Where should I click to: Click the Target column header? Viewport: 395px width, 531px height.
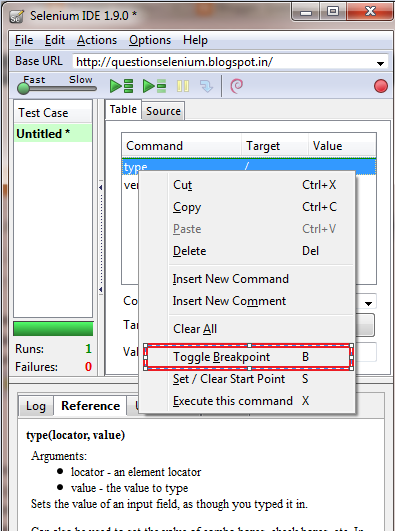[275, 146]
